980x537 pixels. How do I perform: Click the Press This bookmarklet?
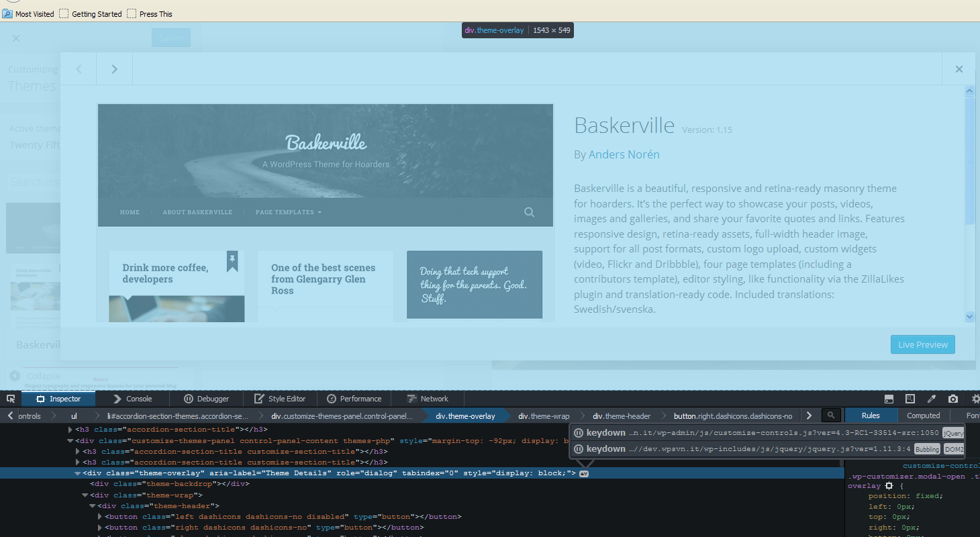(x=150, y=13)
